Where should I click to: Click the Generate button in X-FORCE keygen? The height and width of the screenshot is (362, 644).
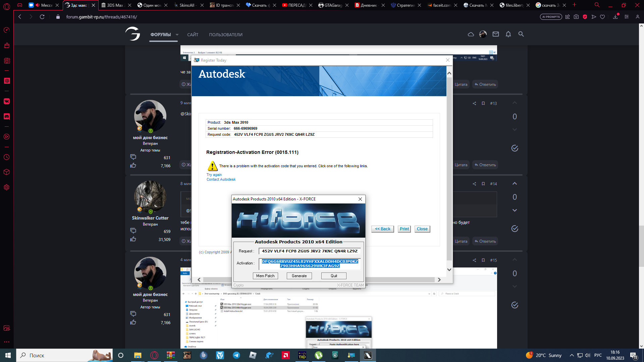pyautogui.click(x=299, y=276)
